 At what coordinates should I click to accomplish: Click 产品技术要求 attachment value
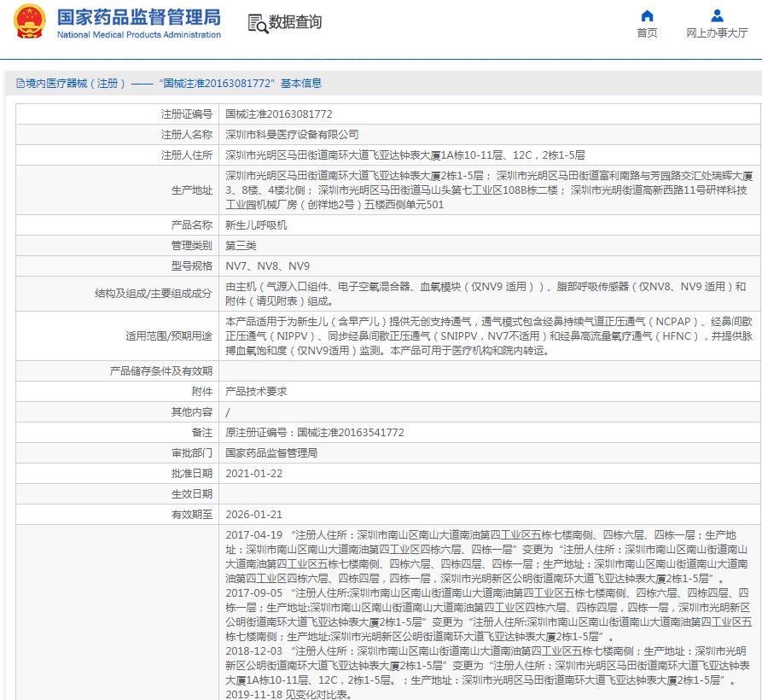256,391
